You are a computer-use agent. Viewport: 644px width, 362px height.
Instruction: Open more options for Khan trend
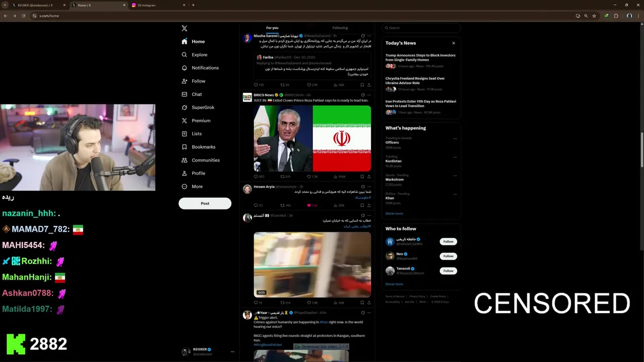pos(455,194)
